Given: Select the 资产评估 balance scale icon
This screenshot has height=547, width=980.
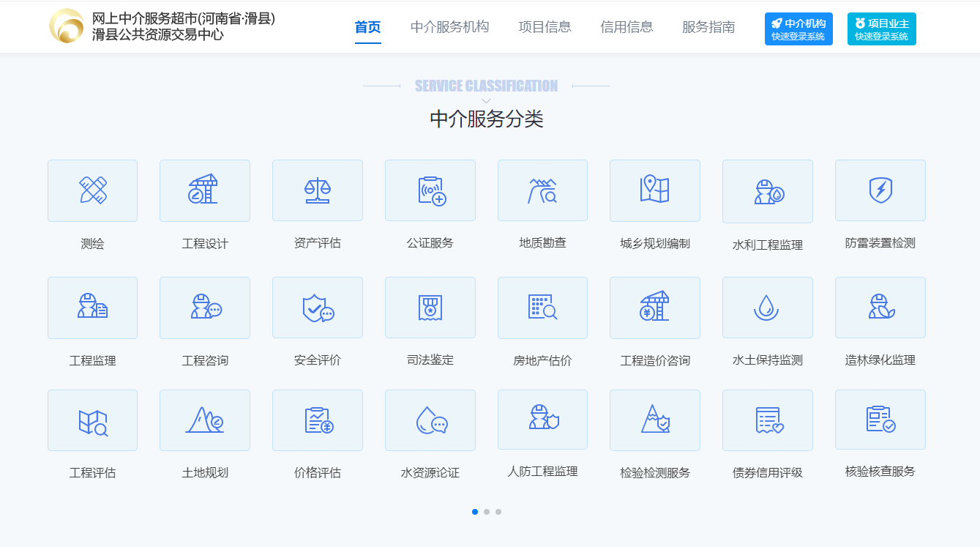Looking at the screenshot, I should pos(317,190).
